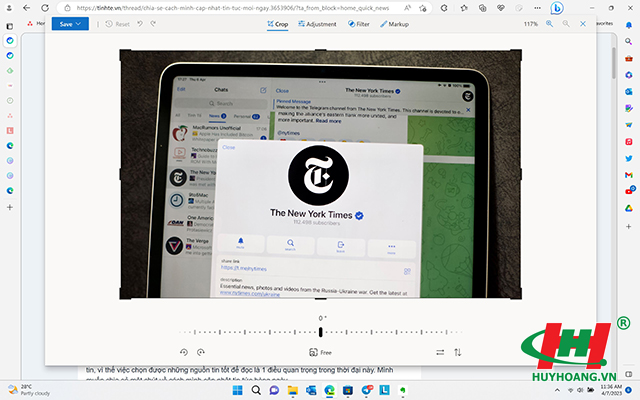Image resolution: width=640 pixels, height=400 pixels.
Task: Open Outlook from the taskbar
Action: 311,390
